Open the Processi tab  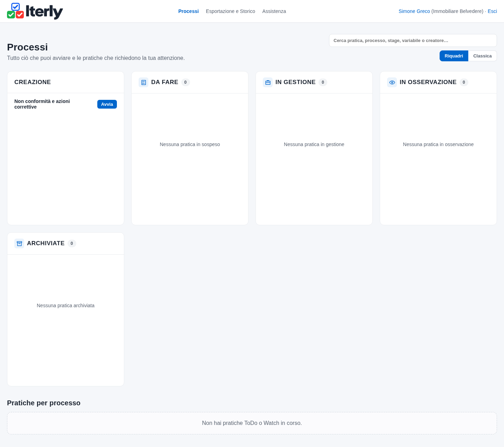(x=188, y=11)
